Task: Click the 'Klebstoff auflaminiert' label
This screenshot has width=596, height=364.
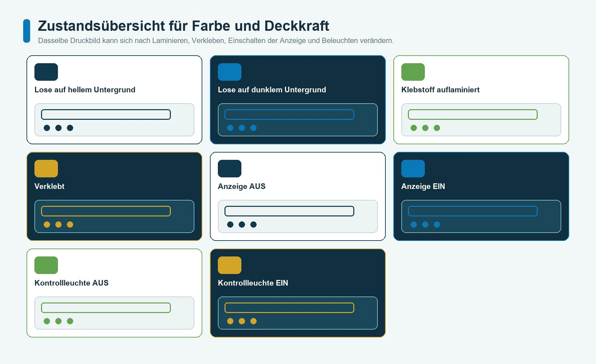Action: tap(440, 90)
